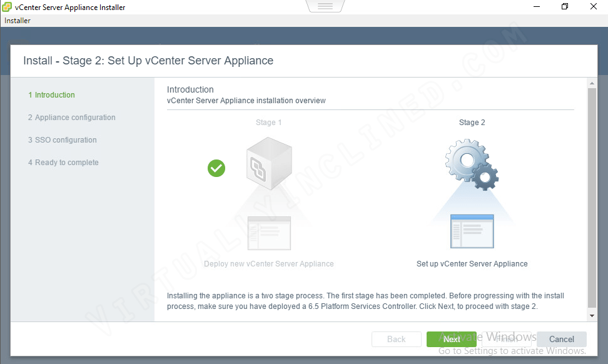Click the Stage 2 console window icon

(472, 231)
